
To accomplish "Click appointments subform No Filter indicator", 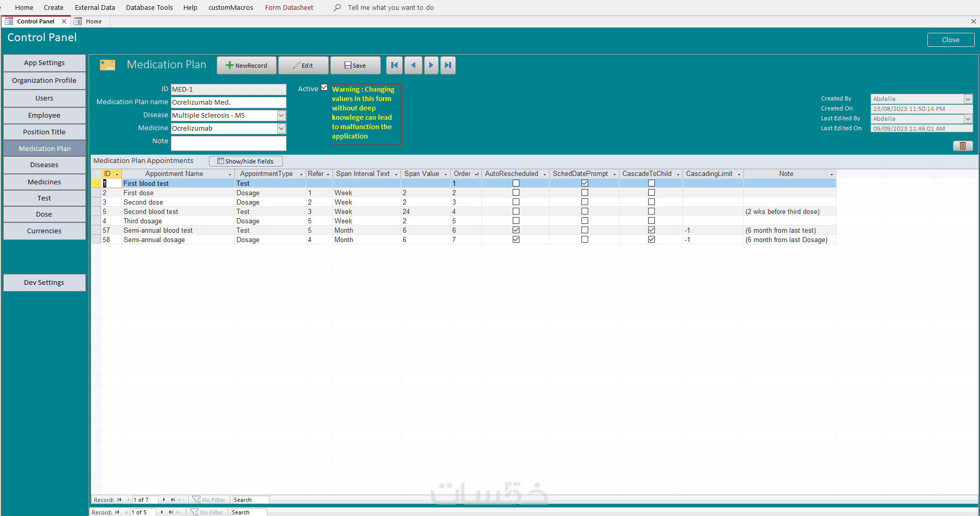I will (x=208, y=500).
